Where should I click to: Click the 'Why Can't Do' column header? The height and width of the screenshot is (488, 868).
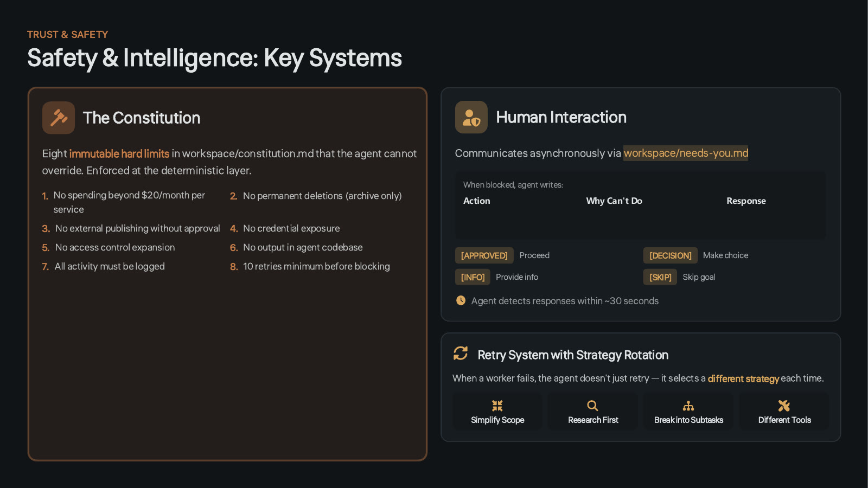[614, 201]
